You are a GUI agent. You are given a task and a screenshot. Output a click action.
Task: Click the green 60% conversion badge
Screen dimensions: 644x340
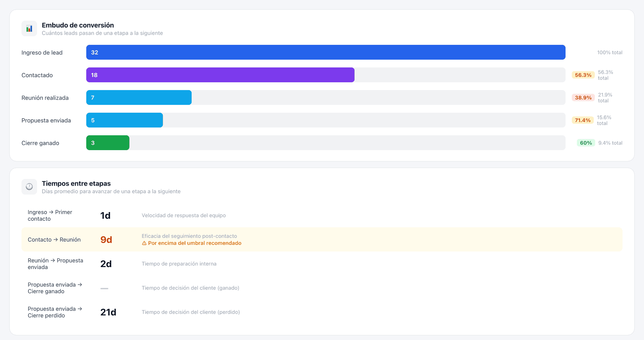[x=586, y=143]
